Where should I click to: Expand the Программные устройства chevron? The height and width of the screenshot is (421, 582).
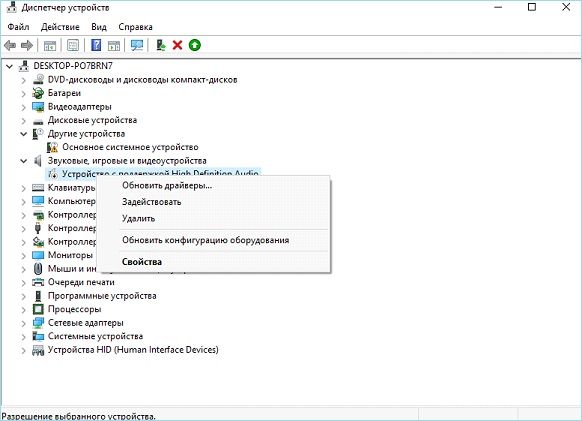[23, 296]
